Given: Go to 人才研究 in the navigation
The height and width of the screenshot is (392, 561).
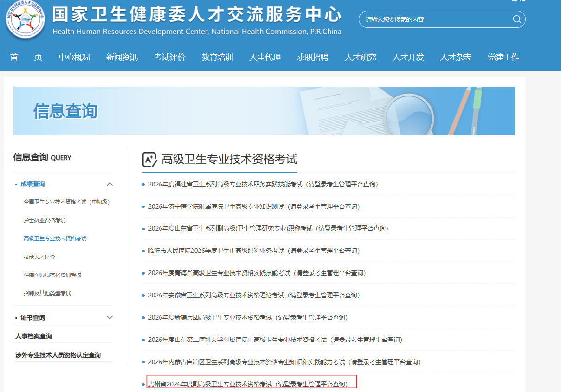Looking at the screenshot, I should 361,57.
